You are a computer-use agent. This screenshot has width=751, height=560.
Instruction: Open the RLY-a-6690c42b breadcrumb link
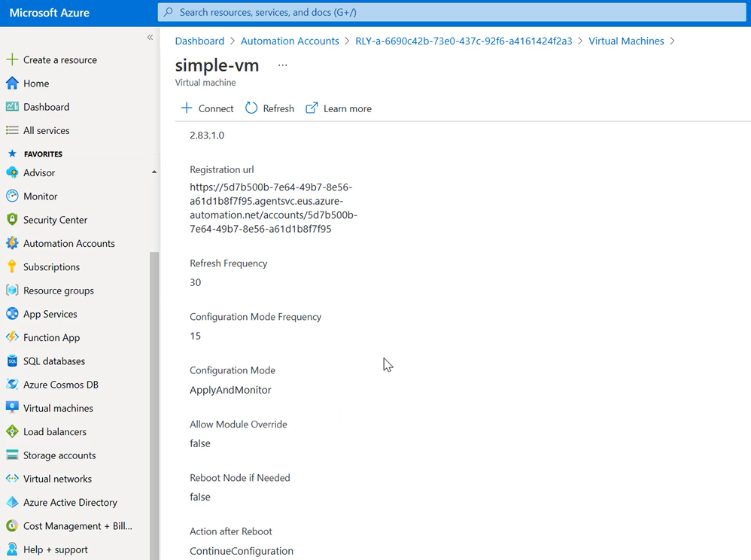464,41
